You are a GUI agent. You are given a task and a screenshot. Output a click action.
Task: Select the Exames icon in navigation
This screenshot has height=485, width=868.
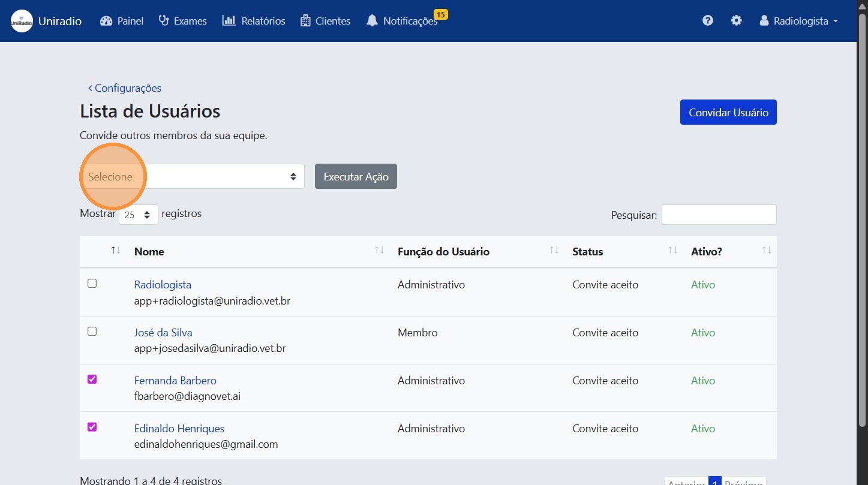click(163, 20)
